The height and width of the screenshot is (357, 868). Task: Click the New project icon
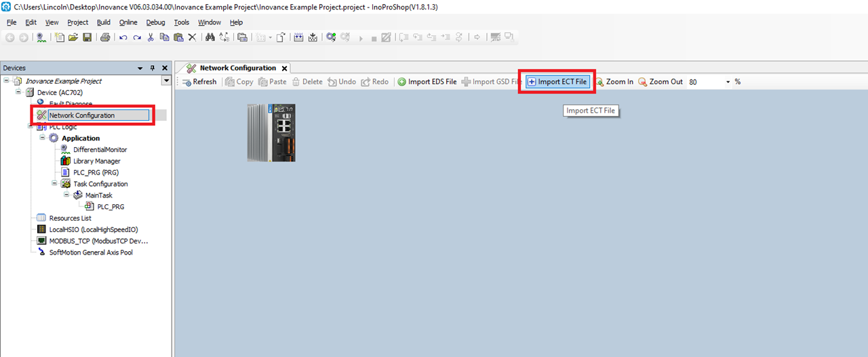[x=60, y=37]
